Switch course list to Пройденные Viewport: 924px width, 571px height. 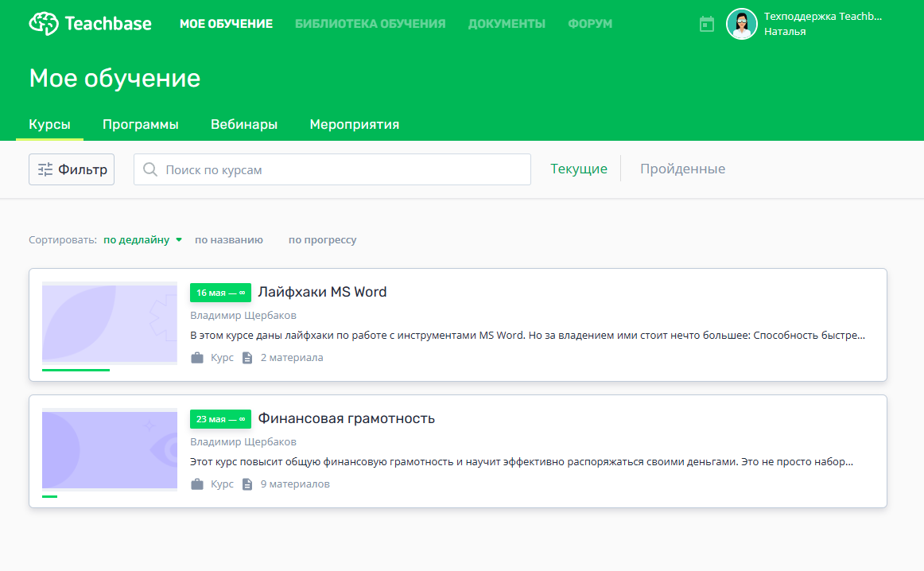point(682,168)
